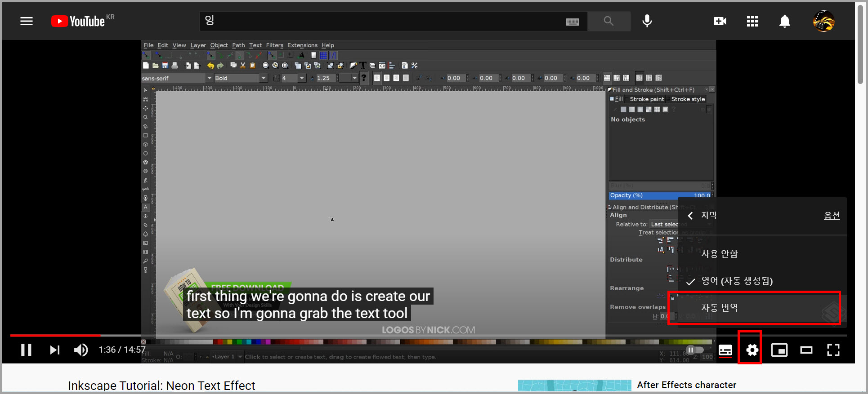868x394 pixels.
Task: Open the 옵션 subtitle options link
Action: tap(832, 216)
